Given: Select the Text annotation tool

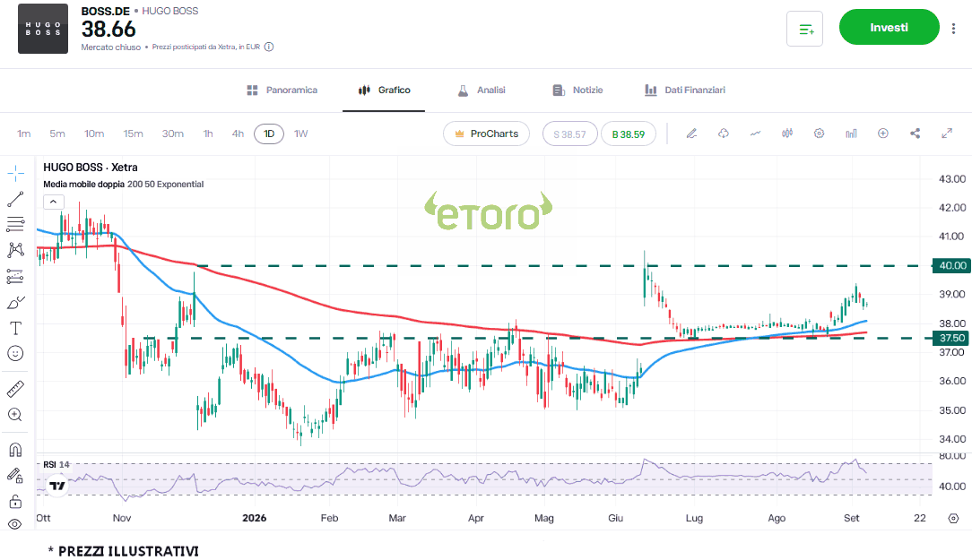Looking at the screenshot, I should 15,328.
